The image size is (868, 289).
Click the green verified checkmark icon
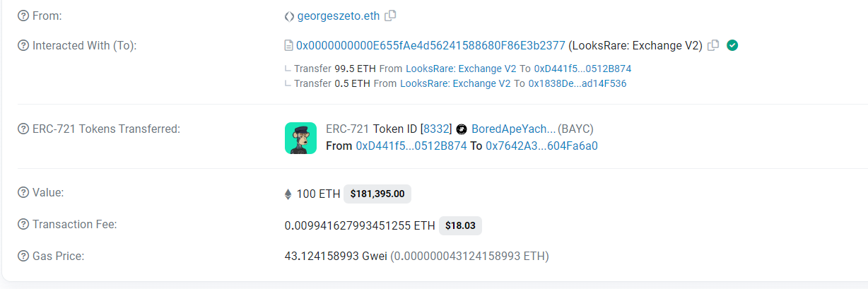pos(733,45)
